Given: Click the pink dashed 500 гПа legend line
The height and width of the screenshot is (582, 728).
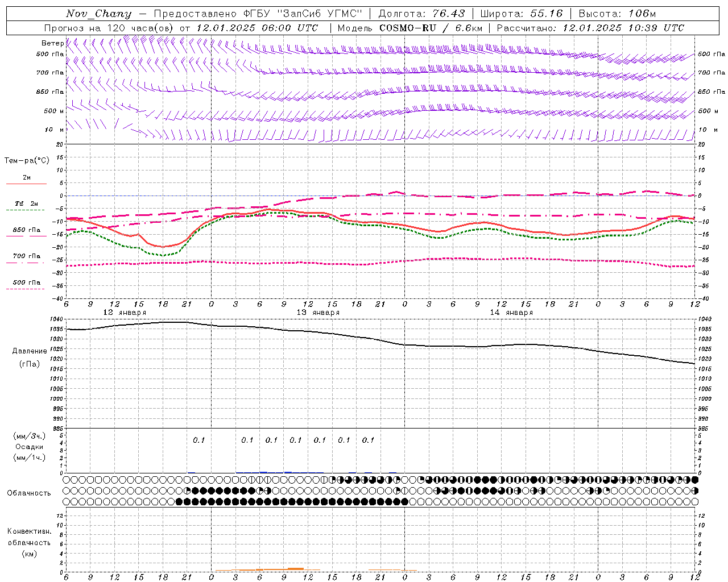Looking at the screenshot, I should click(x=25, y=289).
